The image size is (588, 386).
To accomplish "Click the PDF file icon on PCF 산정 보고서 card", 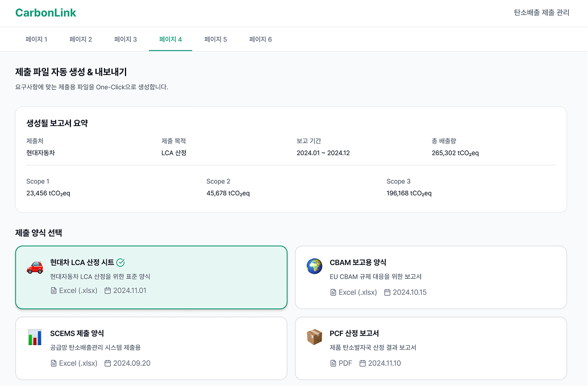I will (332, 364).
